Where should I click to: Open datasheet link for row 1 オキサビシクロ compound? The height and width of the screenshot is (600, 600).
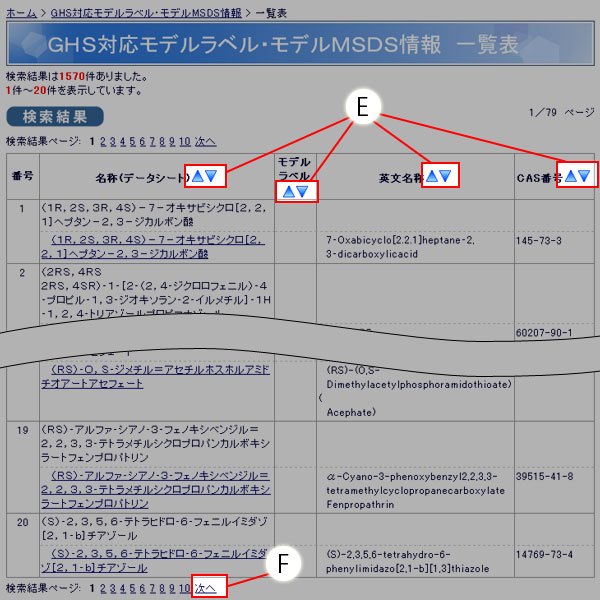click(x=153, y=247)
